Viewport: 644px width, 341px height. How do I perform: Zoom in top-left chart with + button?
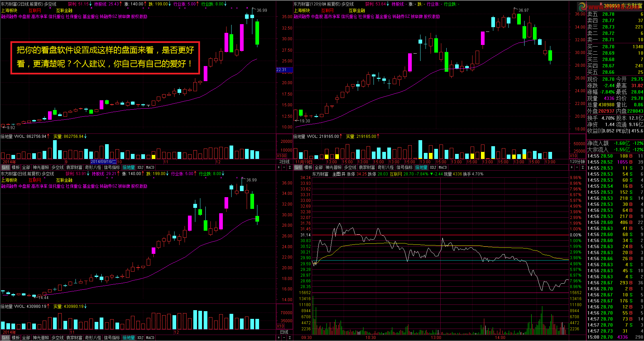(x=279, y=167)
